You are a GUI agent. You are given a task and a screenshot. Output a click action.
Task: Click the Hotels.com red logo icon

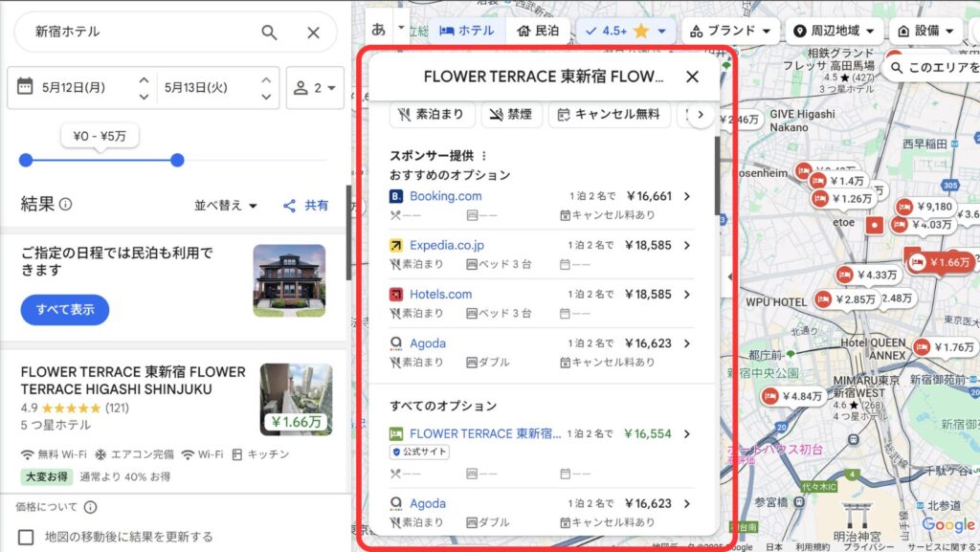pos(395,294)
